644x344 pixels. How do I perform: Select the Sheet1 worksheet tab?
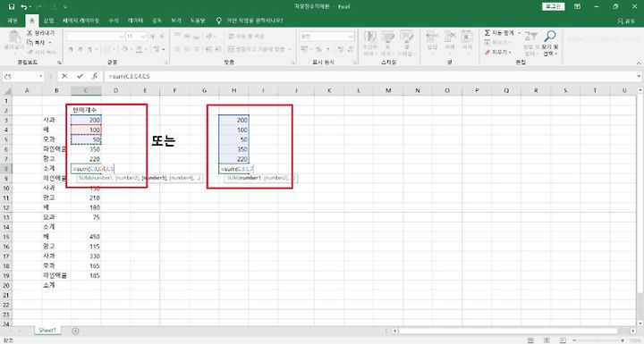[x=47, y=331]
